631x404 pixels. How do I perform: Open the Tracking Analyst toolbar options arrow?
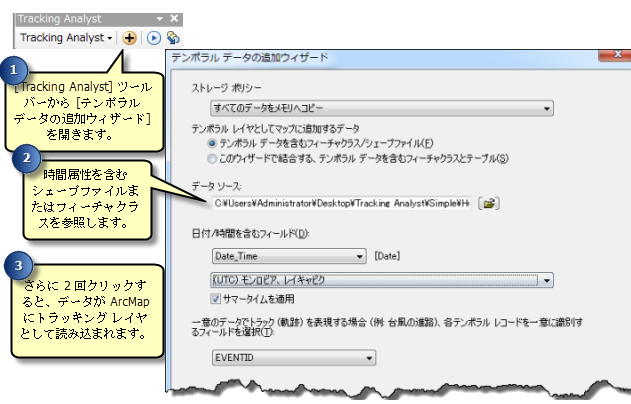pos(161,19)
